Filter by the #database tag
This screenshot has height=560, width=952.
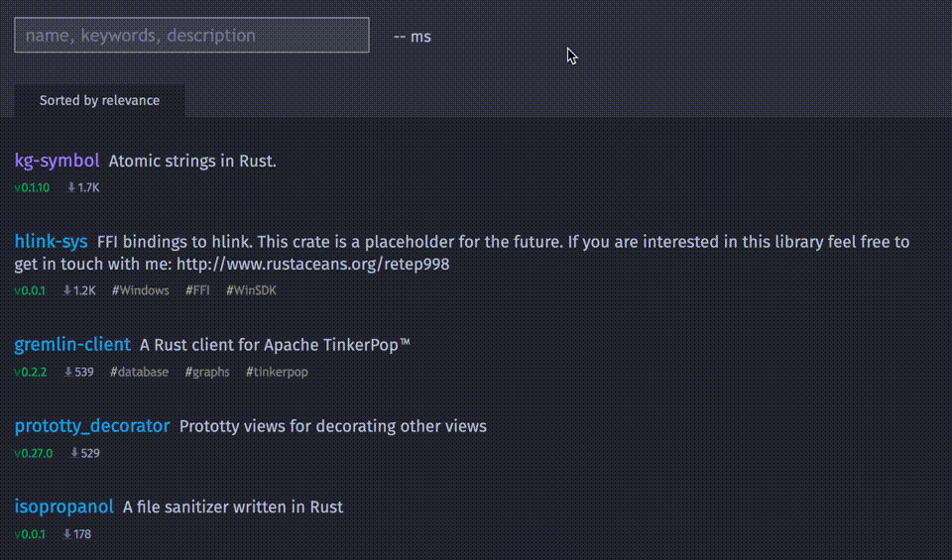click(138, 372)
